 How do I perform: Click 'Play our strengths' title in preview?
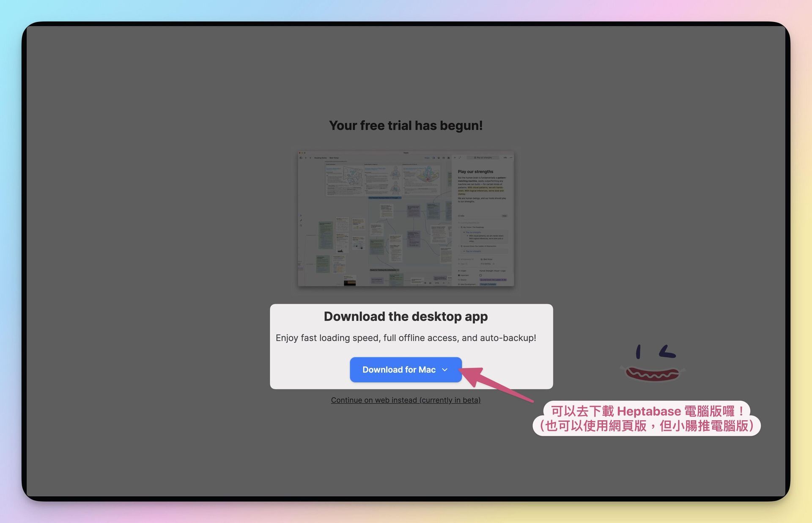click(475, 172)
